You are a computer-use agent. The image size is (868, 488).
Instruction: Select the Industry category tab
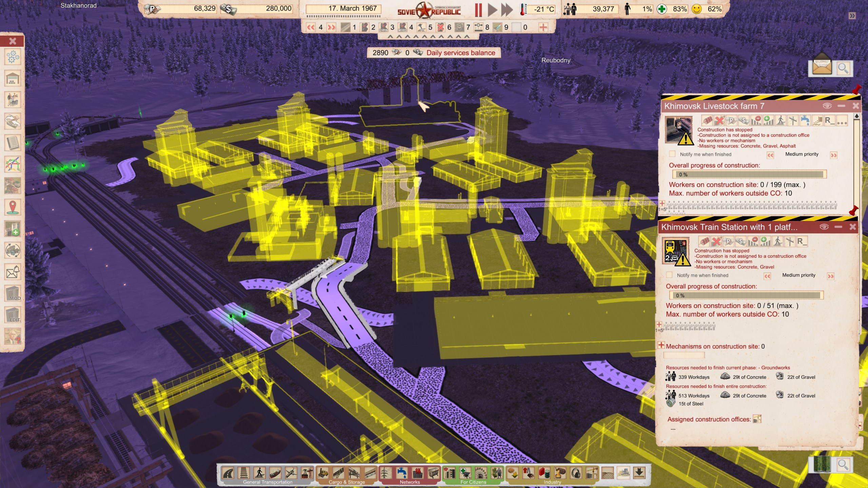click(552, 482)
